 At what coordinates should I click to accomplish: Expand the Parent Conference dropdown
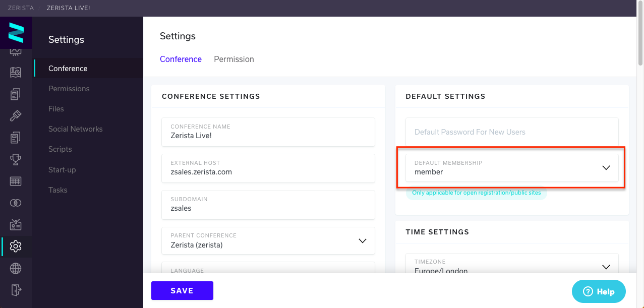268,240
